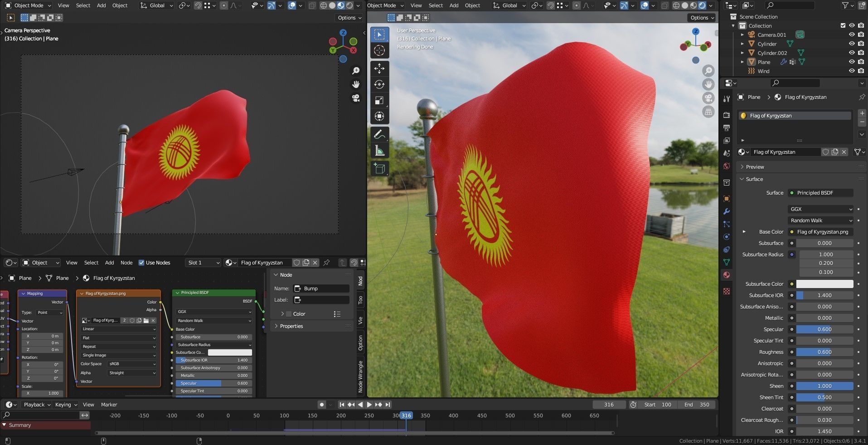
Task: Click node Name field Bump
Action: (321, 289)
